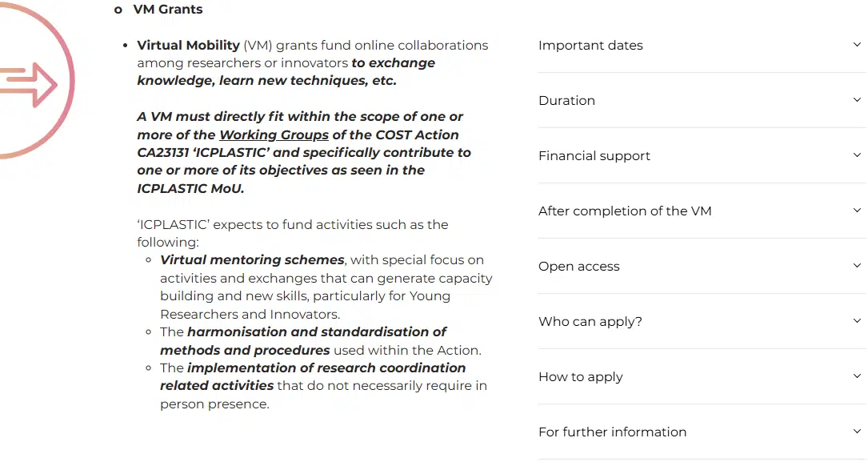This screenshot has width=868, height=462.
Task: Click the chevron beside How to apply
Action: (857, 376)
